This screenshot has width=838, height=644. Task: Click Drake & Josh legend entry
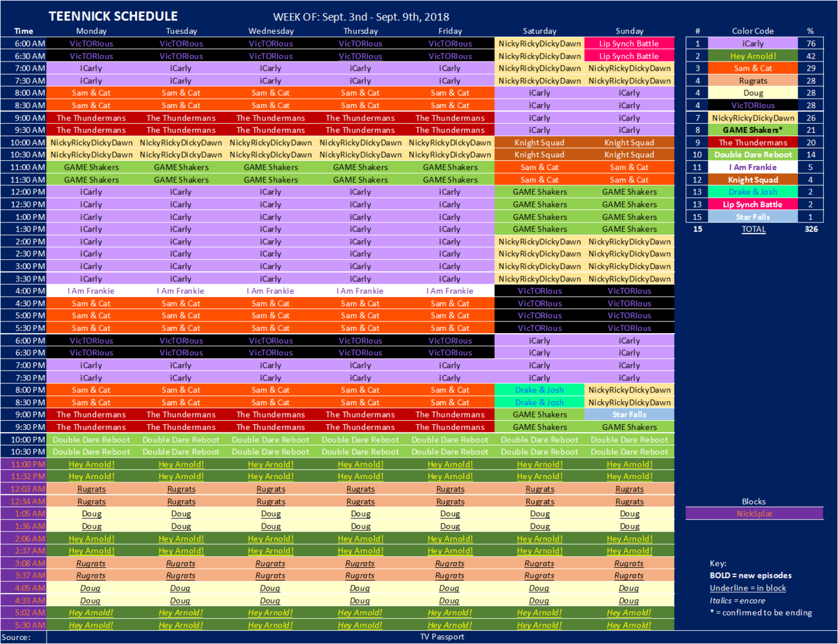[x=753, y=192]
